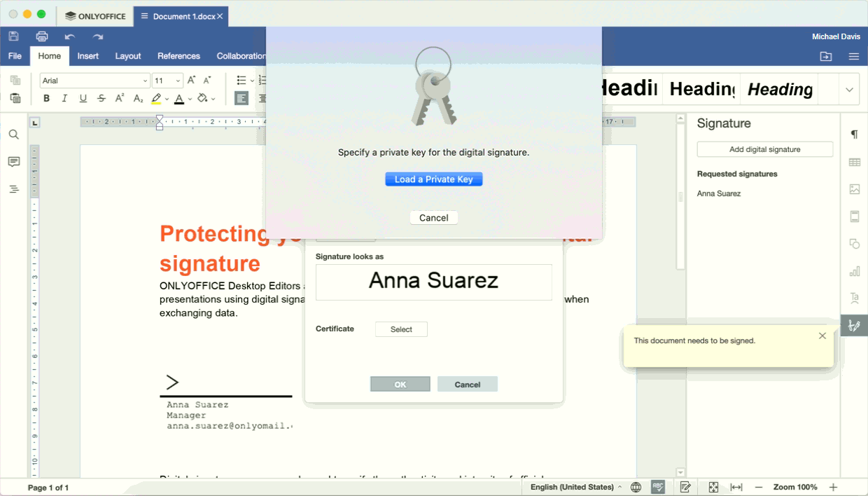Toggle bold formatting
The height and width of the screenshot is (496, 868).
tap(46, 98)
